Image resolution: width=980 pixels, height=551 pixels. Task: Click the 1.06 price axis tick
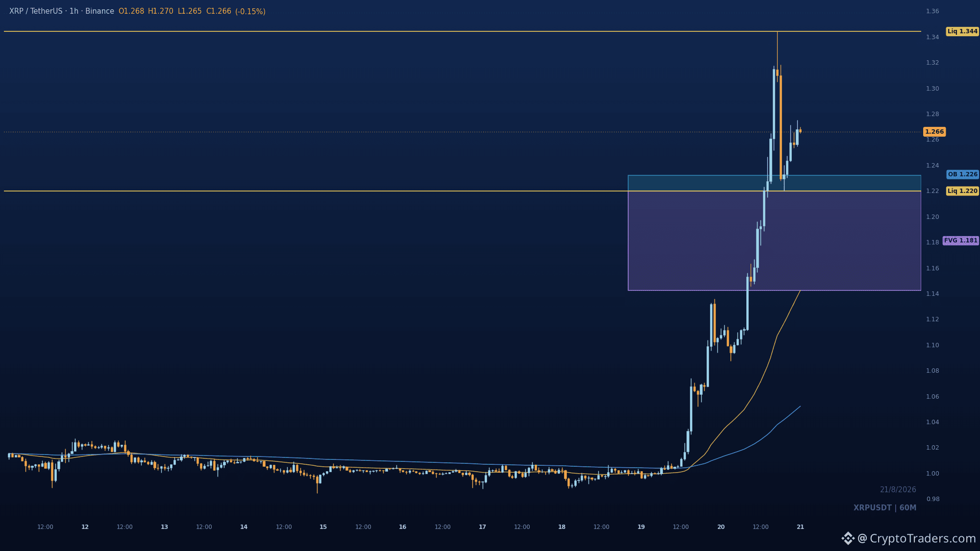coord(932,397)
